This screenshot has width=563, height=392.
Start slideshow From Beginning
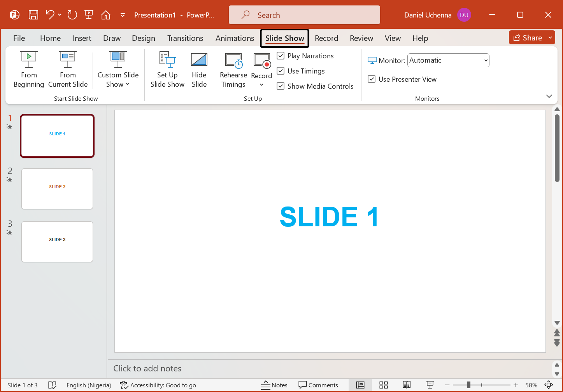28,70
